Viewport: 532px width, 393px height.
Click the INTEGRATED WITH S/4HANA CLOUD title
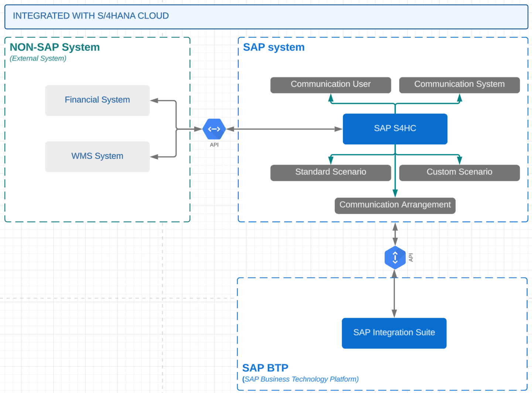(x=91, y=16)
